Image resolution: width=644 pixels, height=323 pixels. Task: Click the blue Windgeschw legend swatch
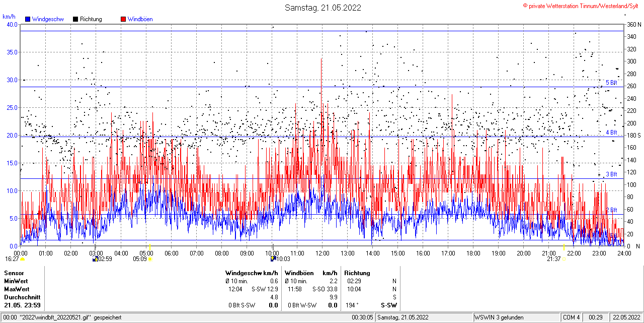[28, 19]
